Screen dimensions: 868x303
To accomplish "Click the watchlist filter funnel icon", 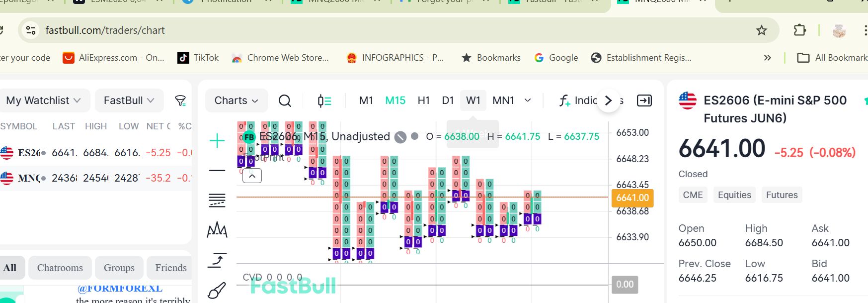I will coord(180,101).
